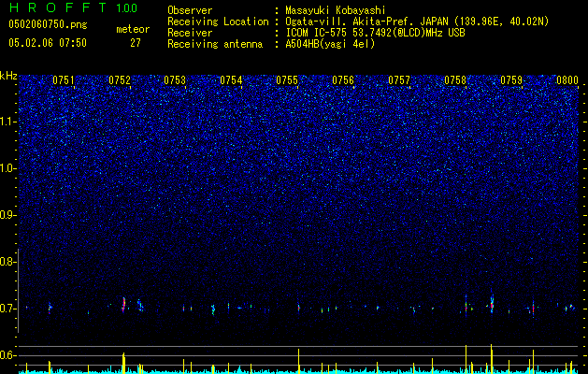Click the 0752 time marker
Viewport: 588px width, 374px height.
(120, 80)
